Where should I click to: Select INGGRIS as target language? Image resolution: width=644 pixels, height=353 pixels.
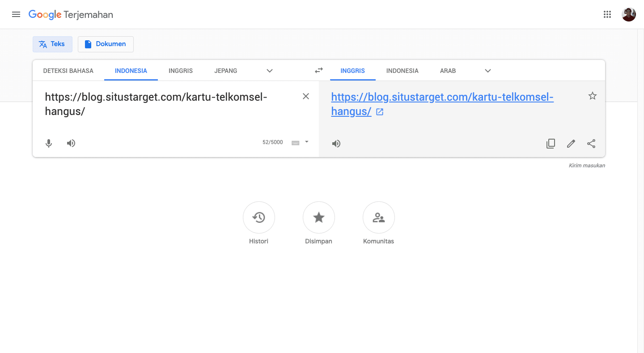coord(353,71)
